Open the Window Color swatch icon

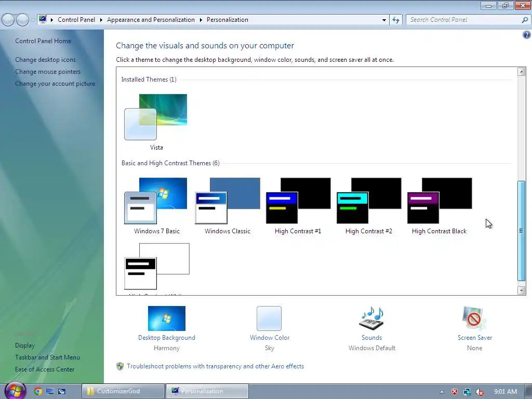269,318
